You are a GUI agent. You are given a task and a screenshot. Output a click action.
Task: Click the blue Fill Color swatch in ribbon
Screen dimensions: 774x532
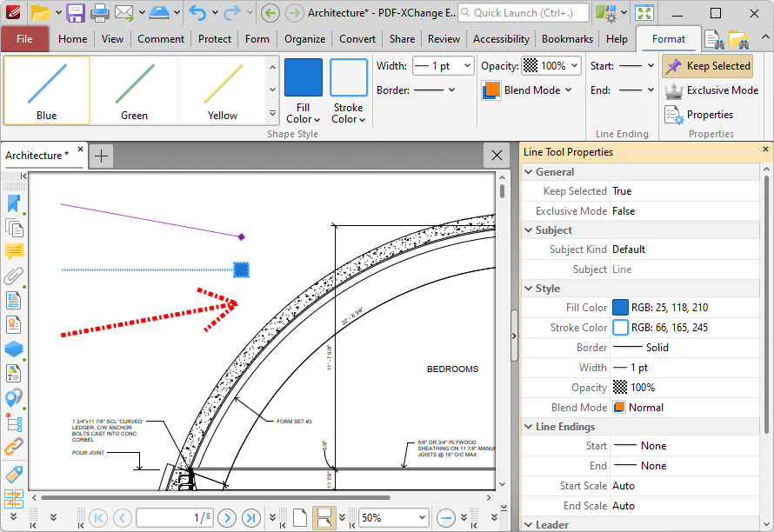point(304,77)
